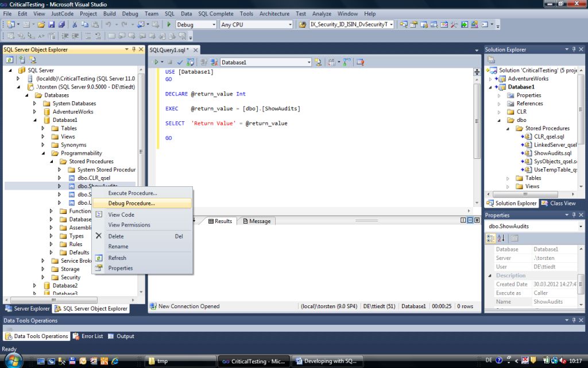This screenshot has height=368, width=588.
Task: Refresh SQL Server Object Explorer icon
Action: [9, 60]
